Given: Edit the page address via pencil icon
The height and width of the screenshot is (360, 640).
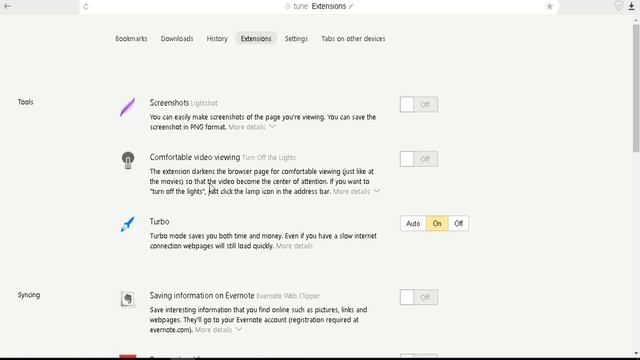Looking at the screenshot, I should pyautogui.click(x=351, y=7).
